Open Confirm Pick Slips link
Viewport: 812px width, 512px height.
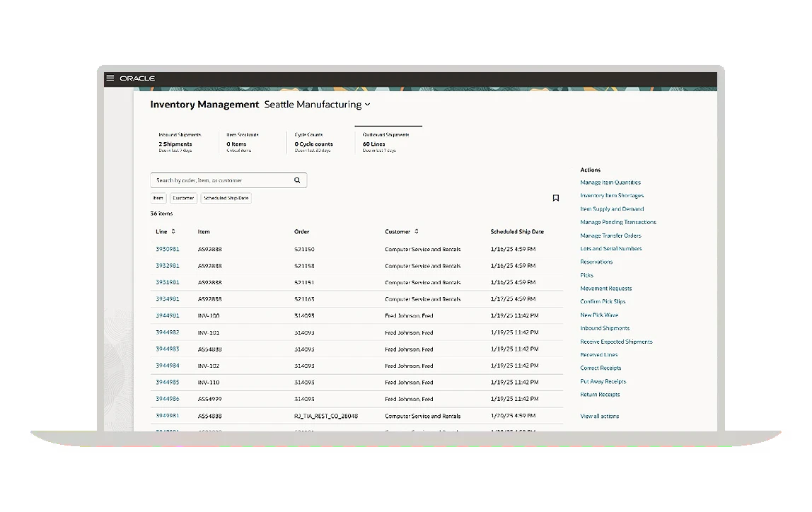(603, 301)
